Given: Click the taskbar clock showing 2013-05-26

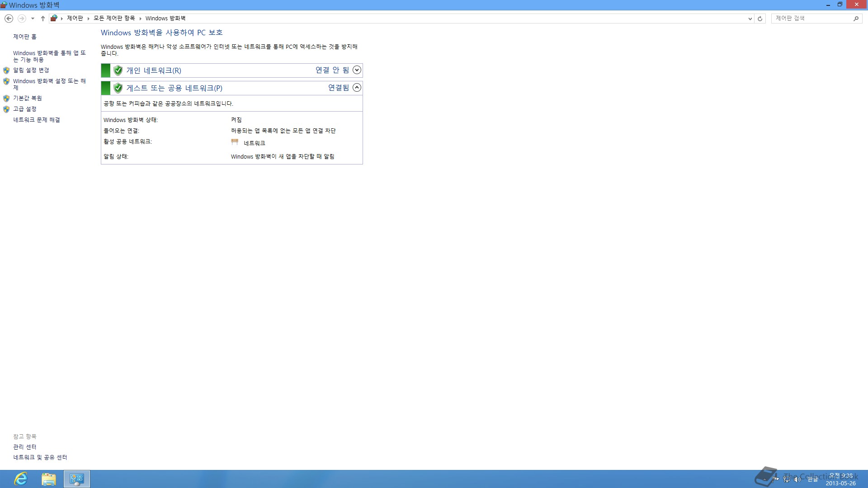Looking at the screenshot, I should 841,479.
